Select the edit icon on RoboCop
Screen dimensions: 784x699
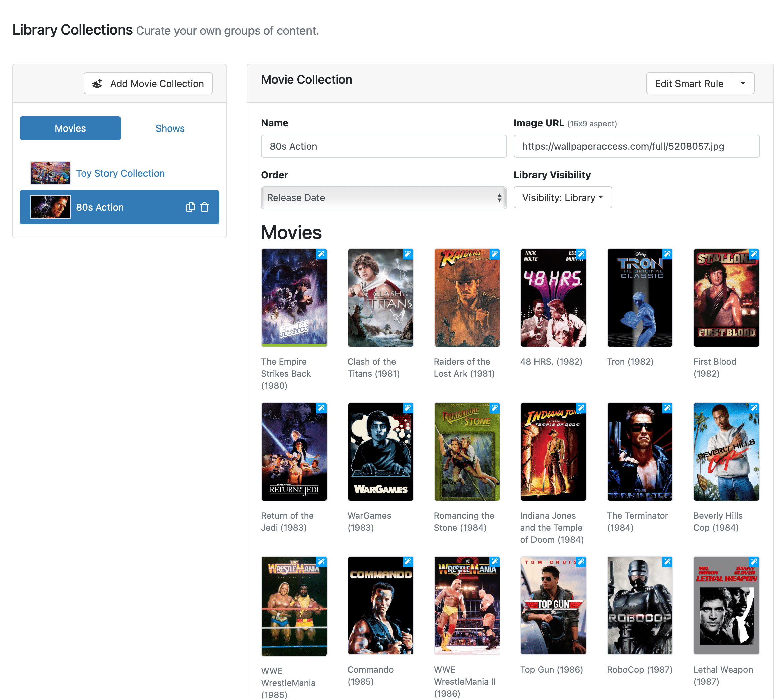(x=667, y=562)
